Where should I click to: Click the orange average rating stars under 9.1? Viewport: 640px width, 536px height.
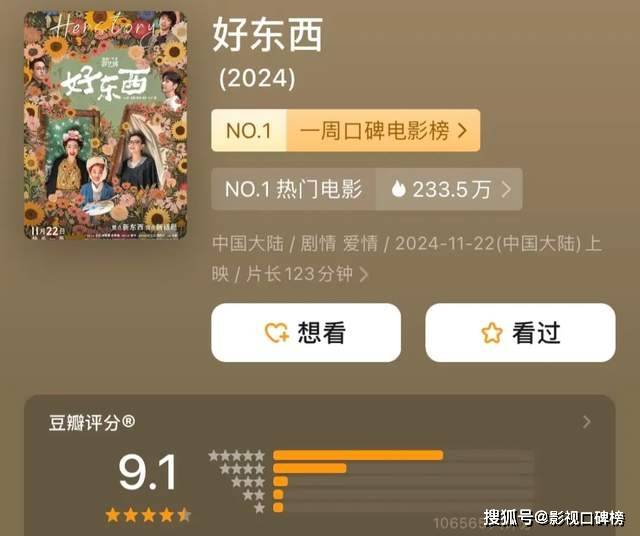pos(148,515)
